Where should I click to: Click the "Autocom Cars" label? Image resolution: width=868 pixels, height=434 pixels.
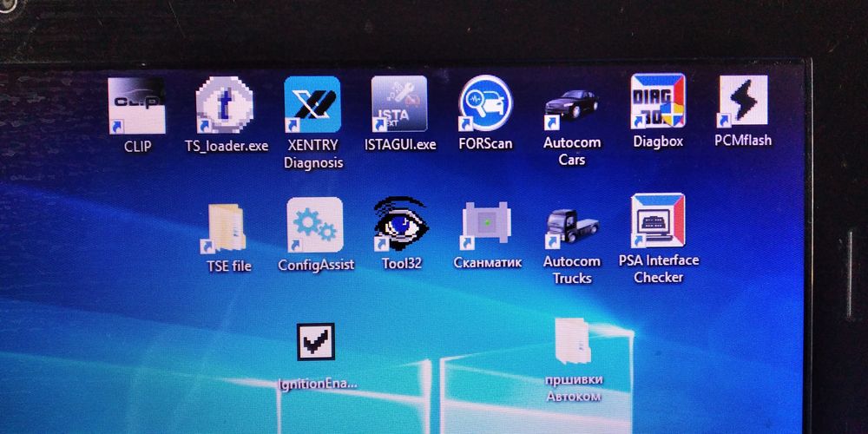tap(572, 151)
